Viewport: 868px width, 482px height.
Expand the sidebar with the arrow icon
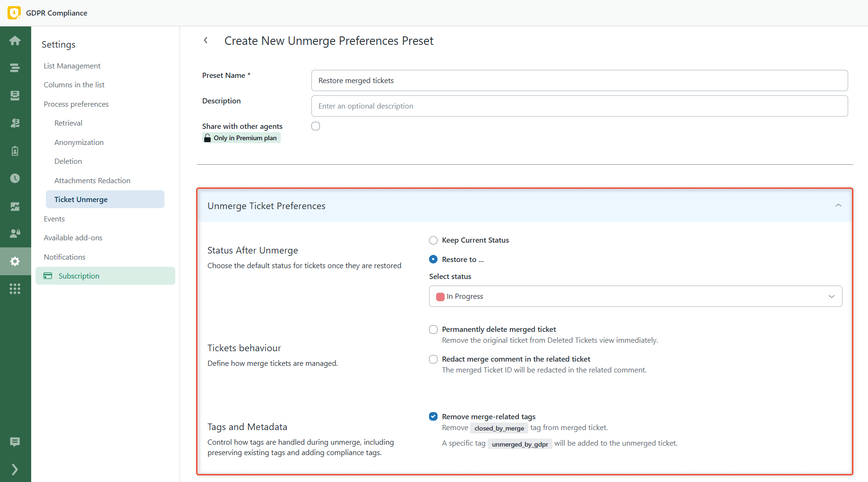click(15, 469)
